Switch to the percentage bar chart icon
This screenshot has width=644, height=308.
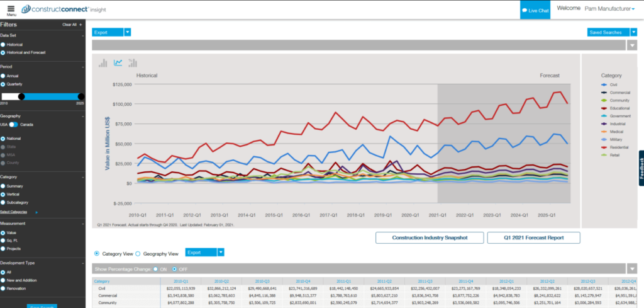[133, 62]
